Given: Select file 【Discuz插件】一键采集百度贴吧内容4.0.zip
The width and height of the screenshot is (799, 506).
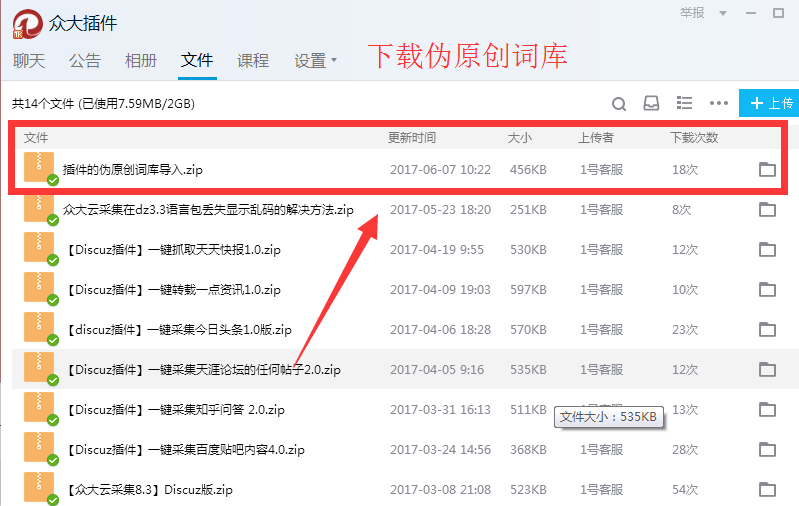Looking at the screenshot, I should (x=185, y=449).
